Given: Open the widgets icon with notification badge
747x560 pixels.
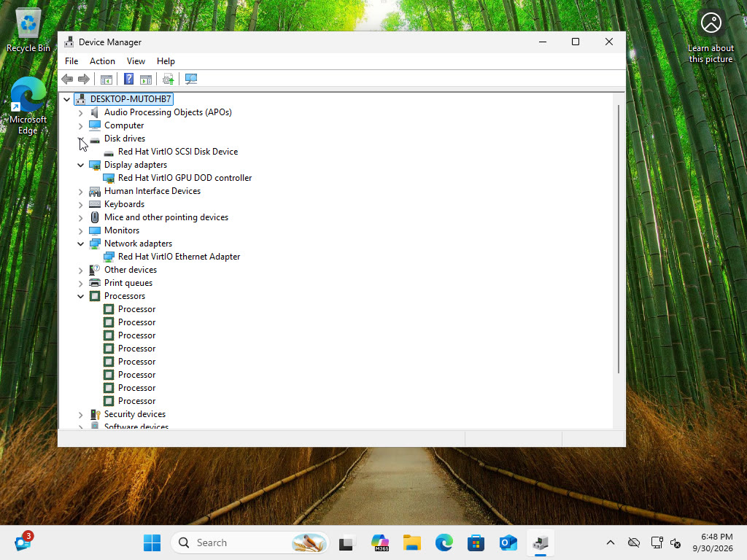Looking at the screenshot, I should point(23,542).
